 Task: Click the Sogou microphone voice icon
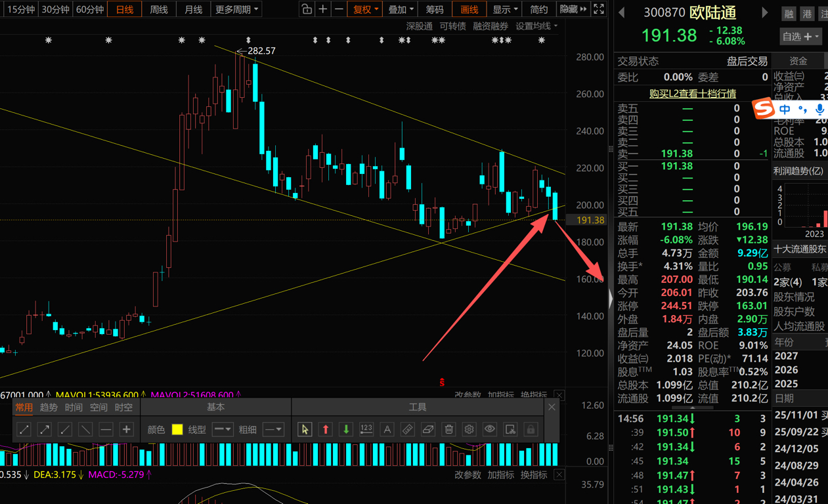tap(819, 110)
